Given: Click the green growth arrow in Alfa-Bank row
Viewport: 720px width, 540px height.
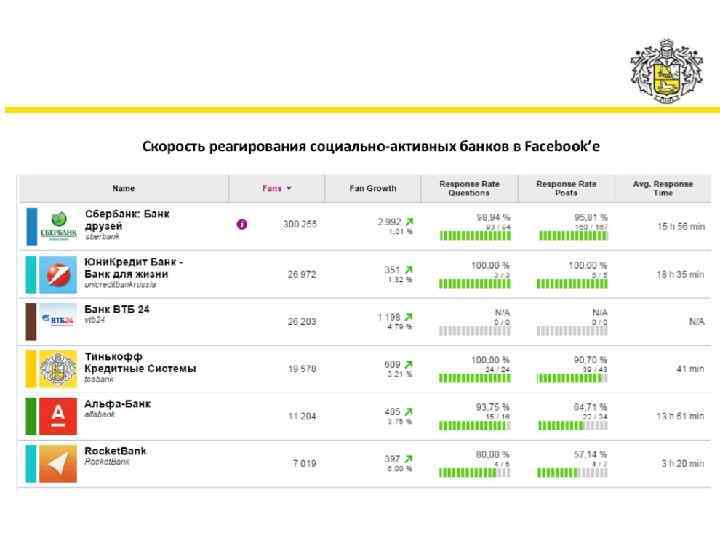Looking at the screenshot, I should pos(408,411).
